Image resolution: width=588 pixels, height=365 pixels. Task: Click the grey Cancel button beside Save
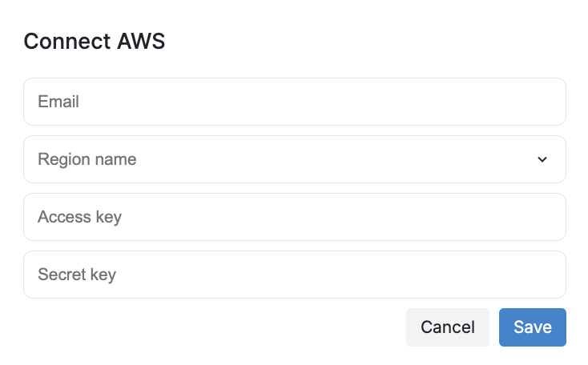447,327
